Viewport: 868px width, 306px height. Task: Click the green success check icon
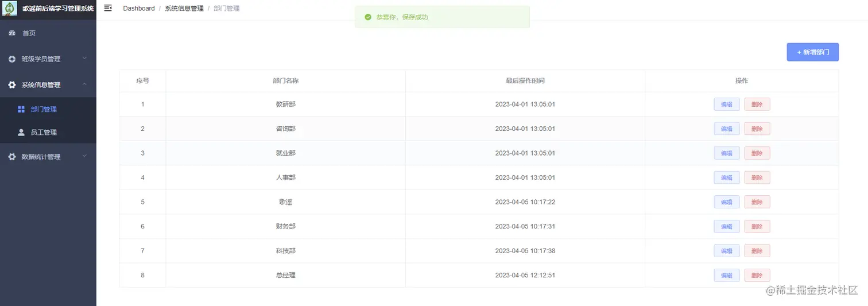tap(368, 17)
